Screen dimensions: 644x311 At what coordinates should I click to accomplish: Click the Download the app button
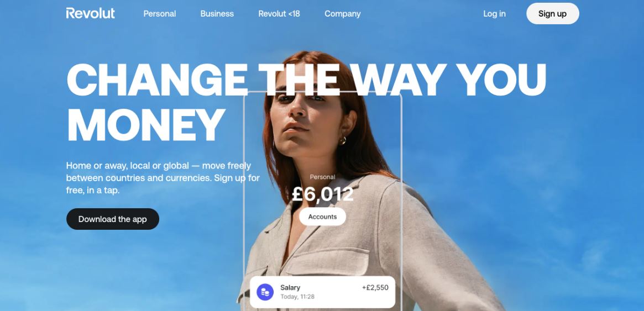pyautogui.click(x=113, y=219)
